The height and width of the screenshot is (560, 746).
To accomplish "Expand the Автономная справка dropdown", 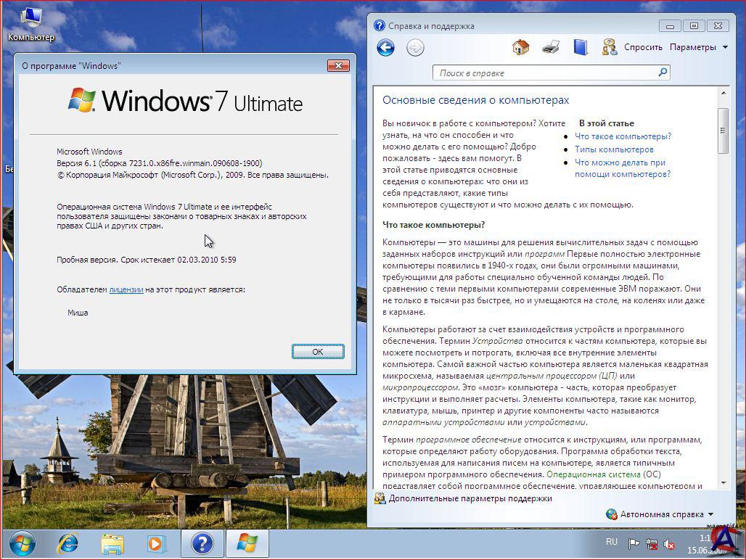I will click(660, 514).
